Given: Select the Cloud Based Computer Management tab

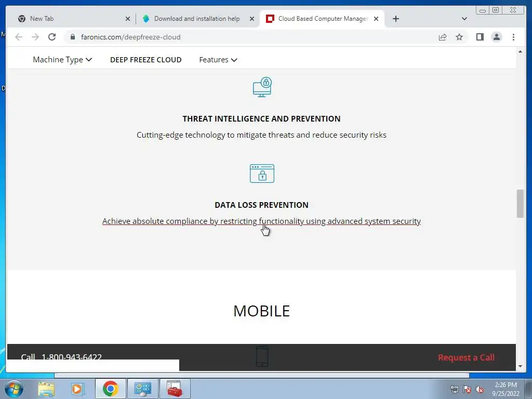Looking at the screenshot, I should click(322, 19).
